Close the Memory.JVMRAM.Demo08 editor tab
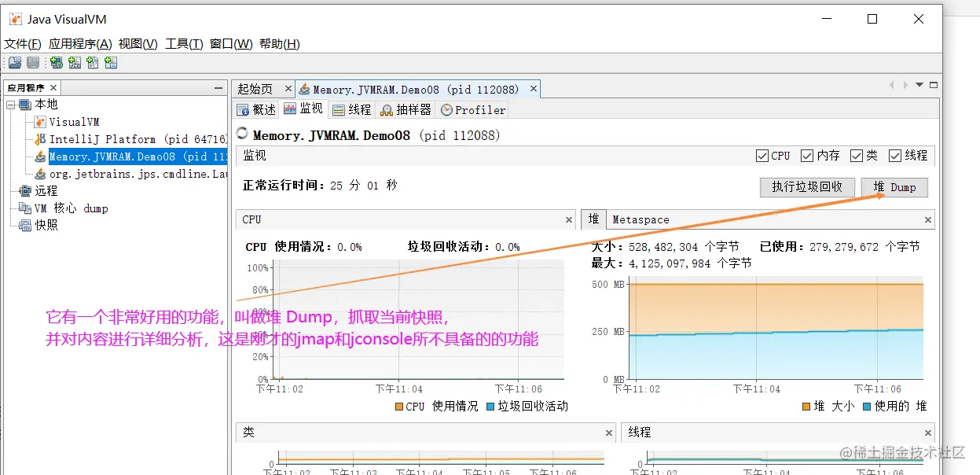Viewport: 980px width, 475px height. coord(532,89)
